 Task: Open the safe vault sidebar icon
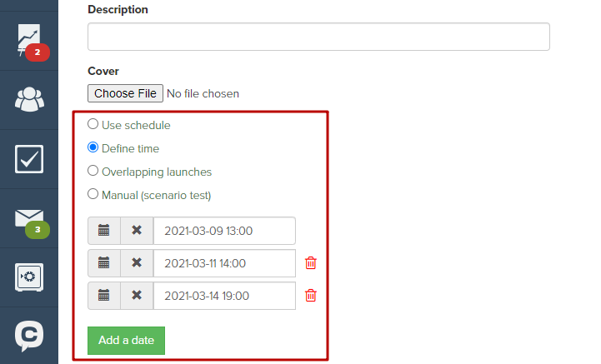[x=29, y=277]
